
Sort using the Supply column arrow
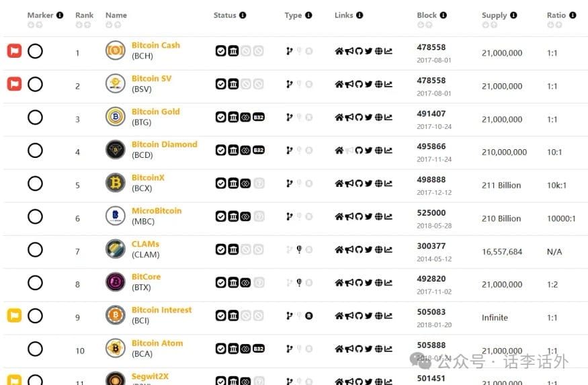click(x=485, y=25)
